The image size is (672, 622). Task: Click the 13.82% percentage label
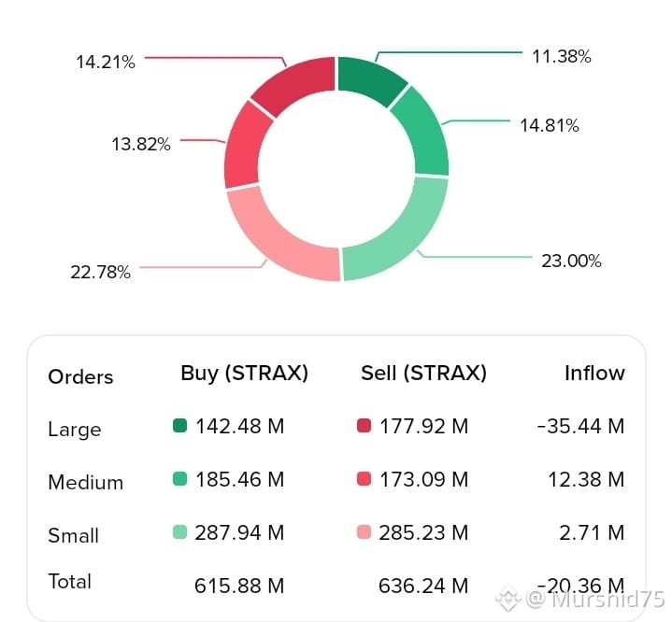pyautogui.click(x=141, y=145)
